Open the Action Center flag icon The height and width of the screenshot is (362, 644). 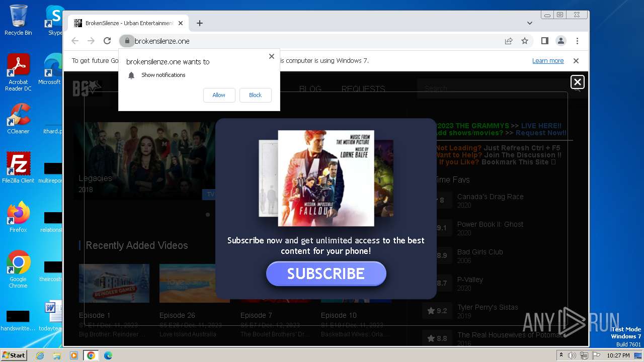click(596, 355)
